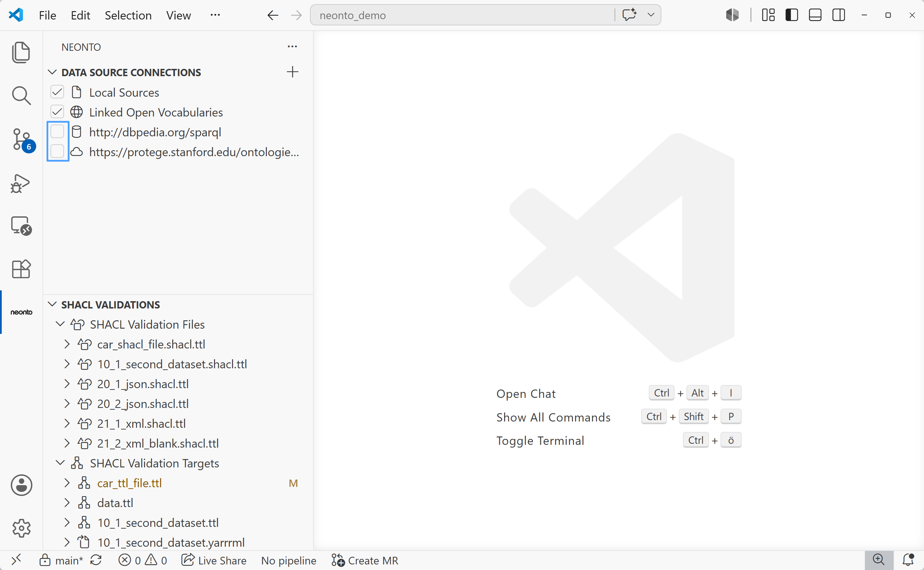Collapse the SHACL Validation Files group

[x=60, y=324]
